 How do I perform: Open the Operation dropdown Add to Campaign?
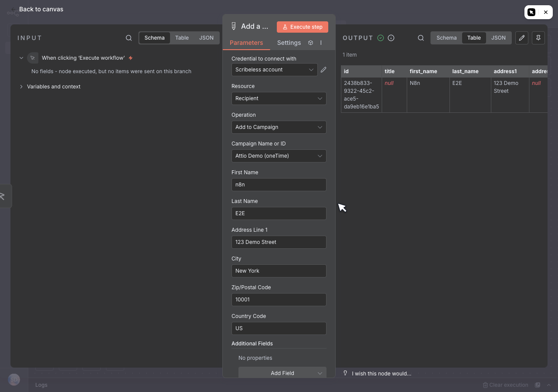pos(279,127)
